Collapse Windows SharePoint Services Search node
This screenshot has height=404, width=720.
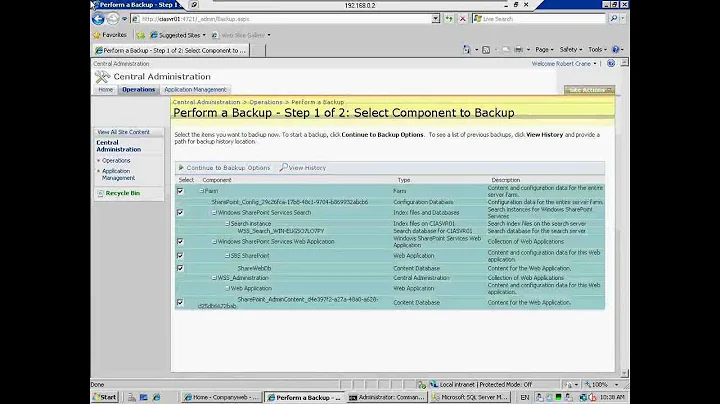pos(214,213)
